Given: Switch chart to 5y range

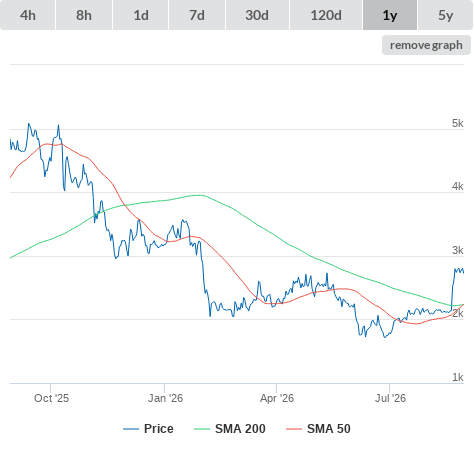Looking at the screenshot, I should coord(446,15).
